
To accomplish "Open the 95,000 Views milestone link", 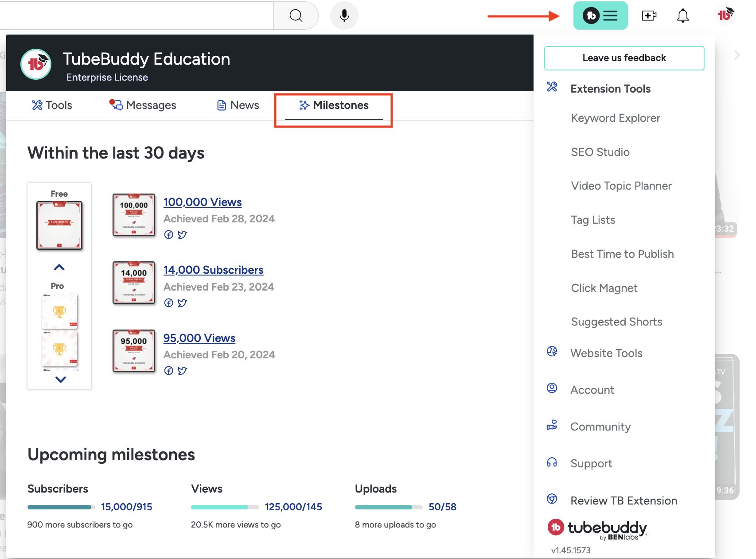I will point(199,338).
